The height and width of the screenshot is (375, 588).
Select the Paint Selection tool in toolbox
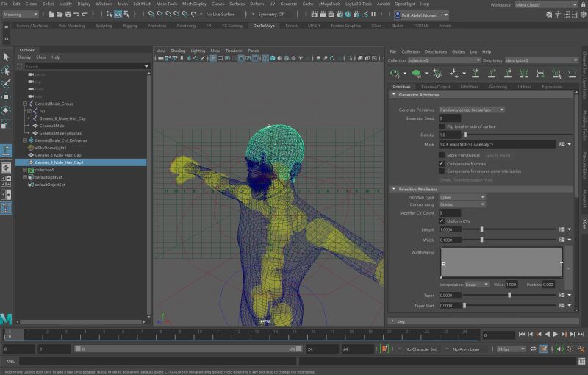coord(6,83)
